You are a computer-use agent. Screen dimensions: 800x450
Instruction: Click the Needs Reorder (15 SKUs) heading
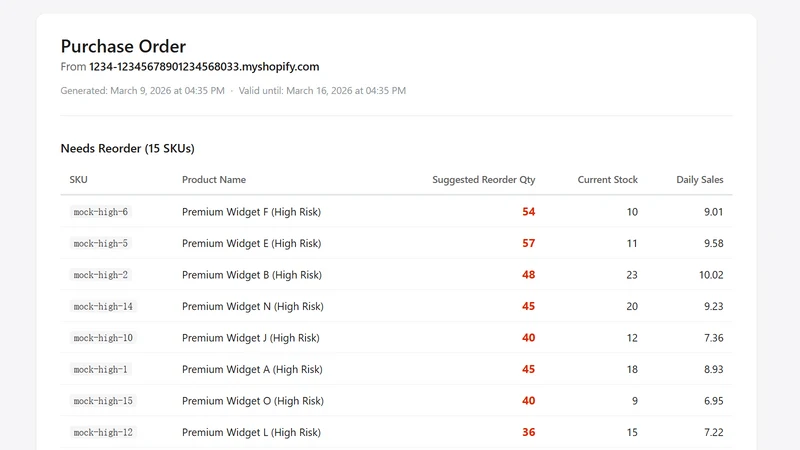(128, 148)
